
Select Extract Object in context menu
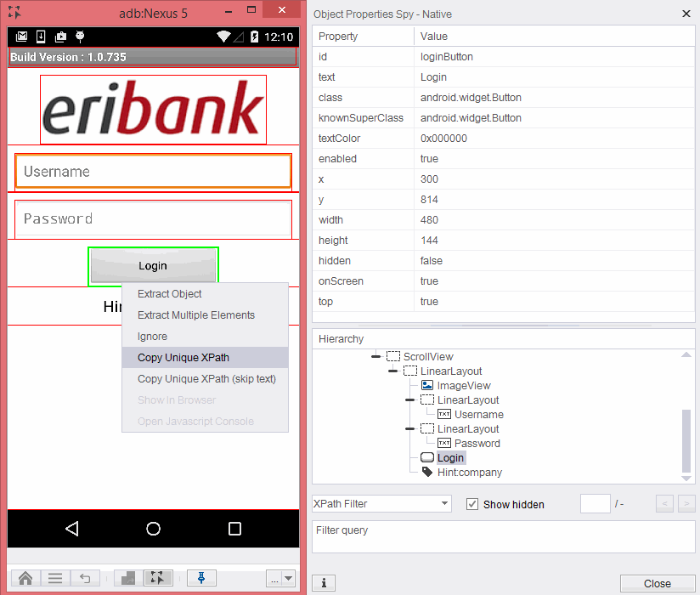coord(170,294)
